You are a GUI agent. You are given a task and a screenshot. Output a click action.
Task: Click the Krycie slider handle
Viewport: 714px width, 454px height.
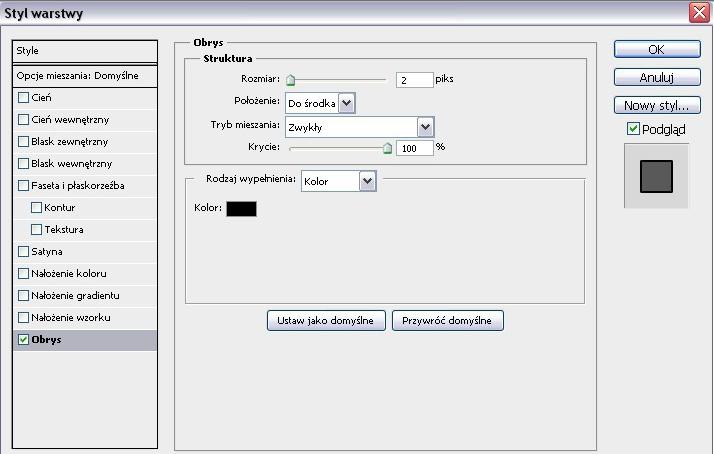click(387, 148)
